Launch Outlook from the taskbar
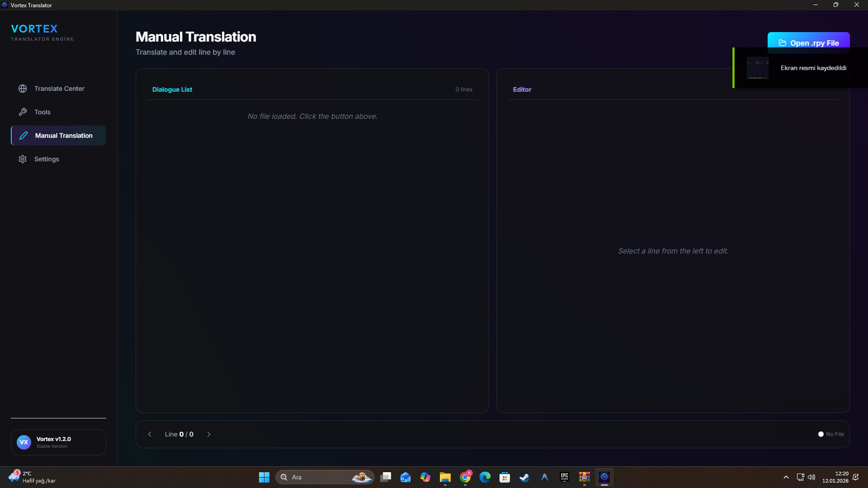This screenshot has width=868, height=488. [x=406, y=477]
